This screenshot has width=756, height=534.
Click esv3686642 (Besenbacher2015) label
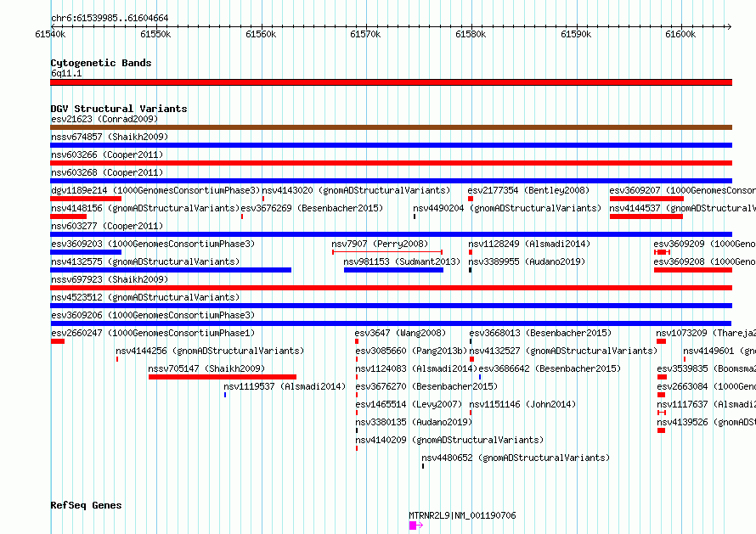coord(550,368)
